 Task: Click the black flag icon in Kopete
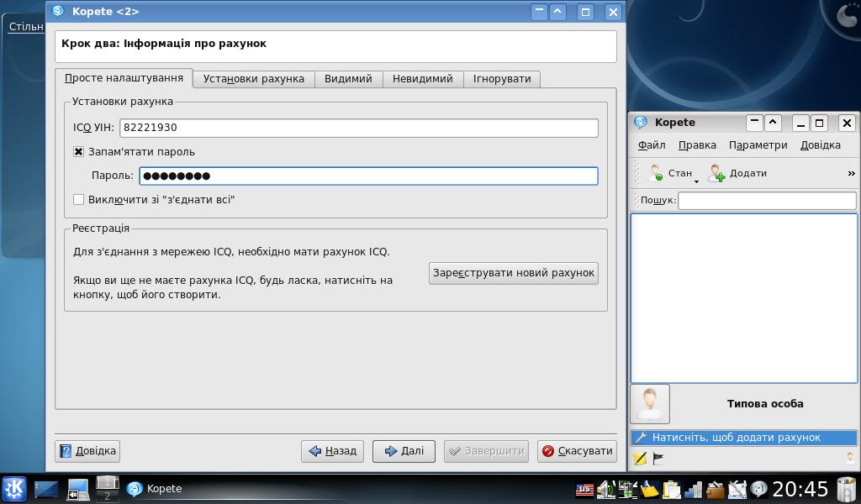click(658, 459)
